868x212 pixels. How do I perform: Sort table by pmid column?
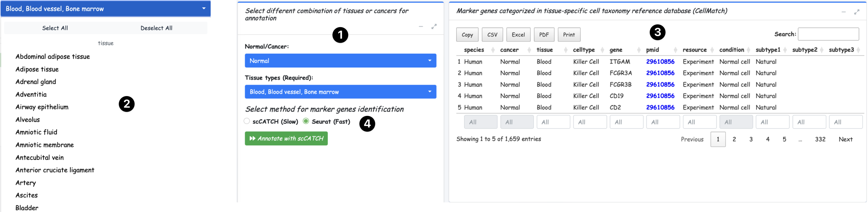coord(653,50)
